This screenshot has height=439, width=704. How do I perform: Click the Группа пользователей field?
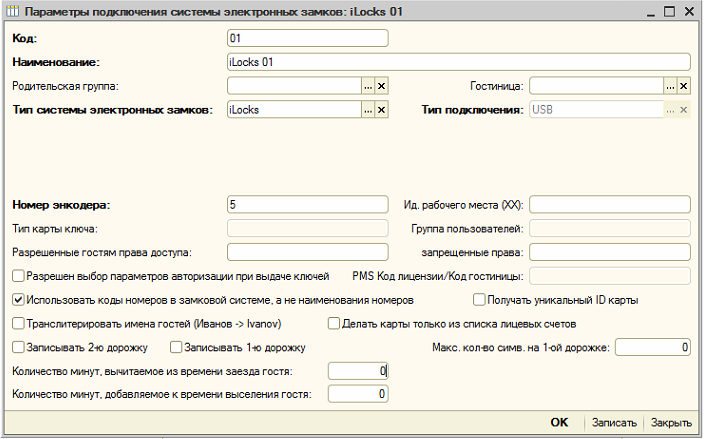(x=610, y=228)
